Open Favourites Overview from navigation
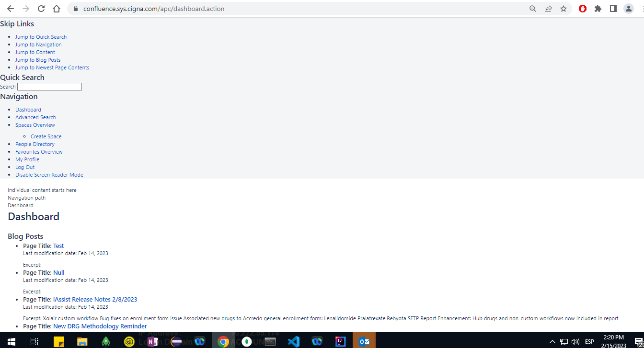The image size is (644, 348). click(x=39, y=152)
